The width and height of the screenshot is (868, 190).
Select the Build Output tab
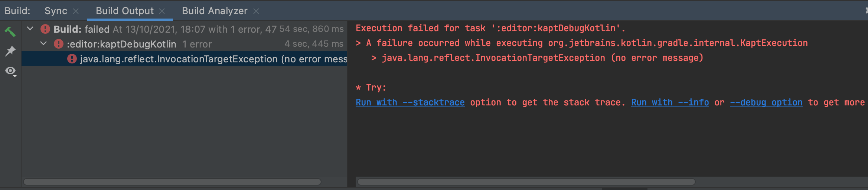[x=125, y=11]
